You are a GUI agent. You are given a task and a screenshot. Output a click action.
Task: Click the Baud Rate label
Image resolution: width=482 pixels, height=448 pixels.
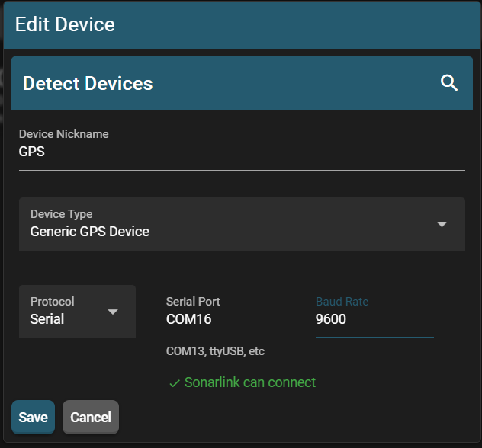[342, 302]
